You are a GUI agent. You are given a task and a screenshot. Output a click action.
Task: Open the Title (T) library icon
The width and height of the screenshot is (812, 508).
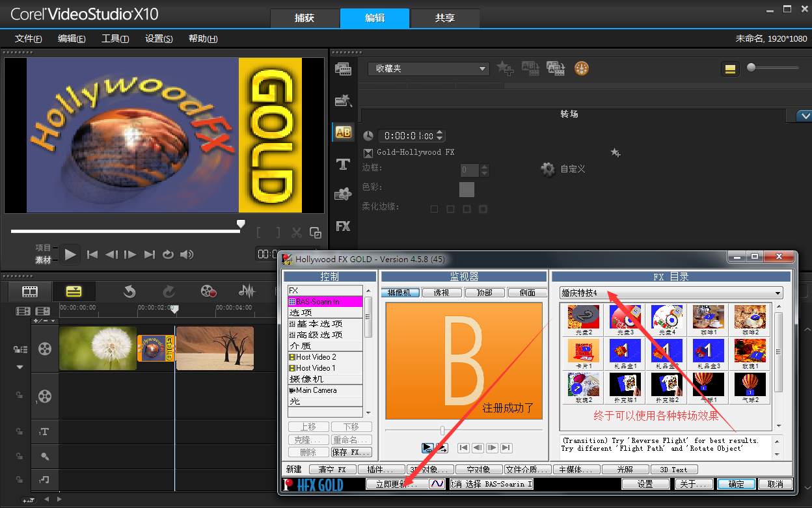pyautogui.click(x=343, y=164)
